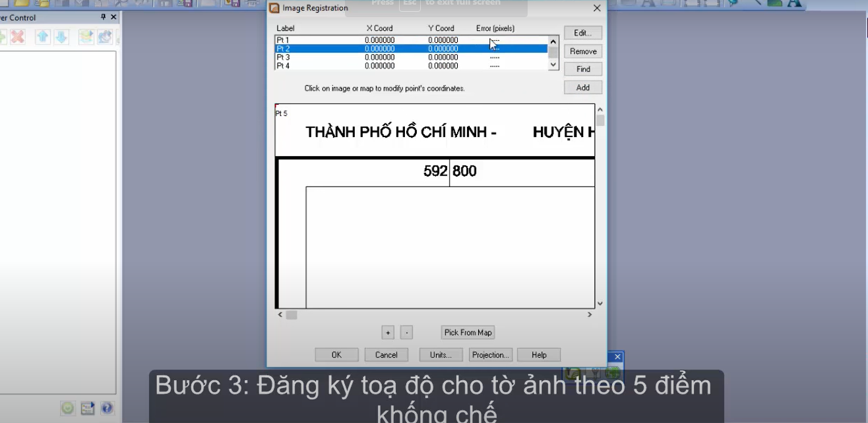The image size is (868, 423).
Task: Click the red X remove layer icon
Action: point(17,37)
